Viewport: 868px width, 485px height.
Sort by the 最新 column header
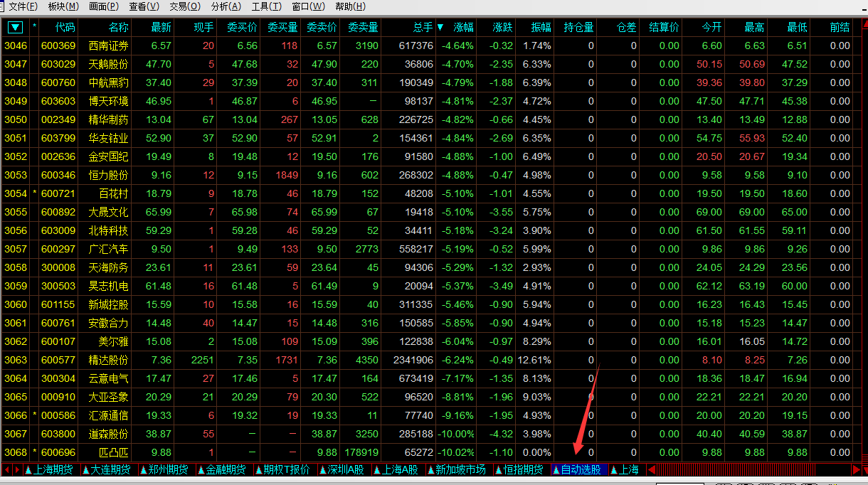tap(161, 27)
